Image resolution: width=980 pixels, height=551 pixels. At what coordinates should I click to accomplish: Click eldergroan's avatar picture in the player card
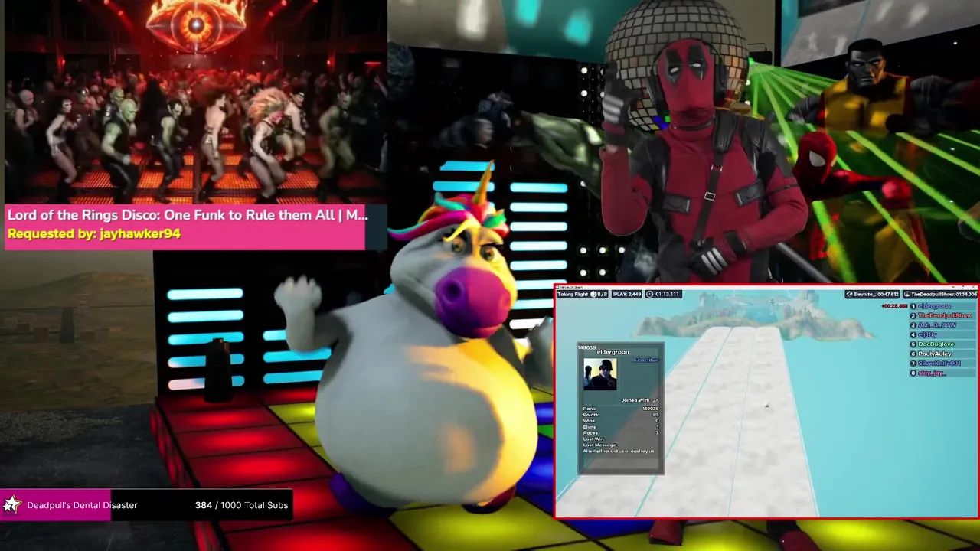pyautogui.click(x=600, y=374)
